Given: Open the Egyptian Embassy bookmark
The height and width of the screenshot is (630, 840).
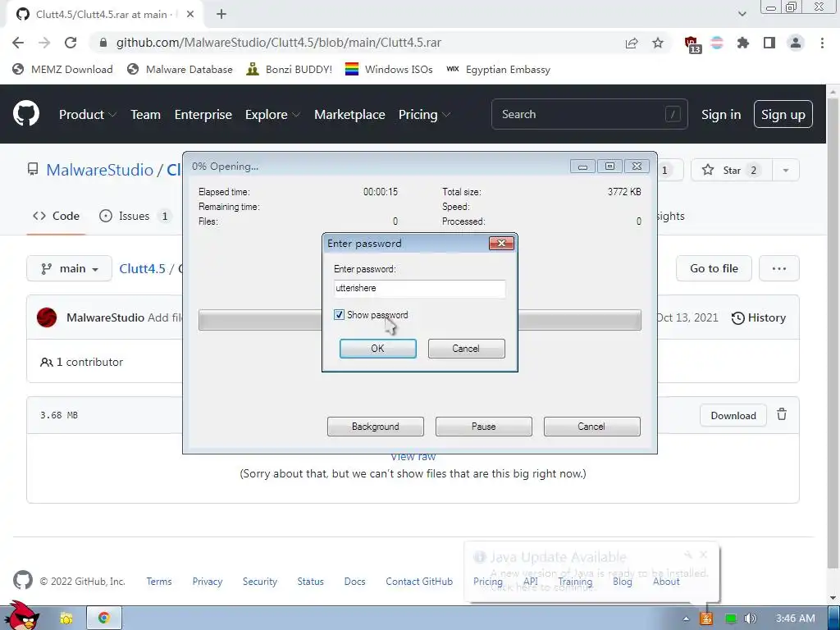Looking at the screenshot, I should 498,69.
